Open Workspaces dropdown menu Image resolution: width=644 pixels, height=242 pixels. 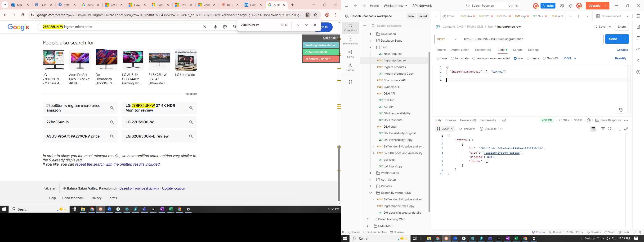(395, 6)
